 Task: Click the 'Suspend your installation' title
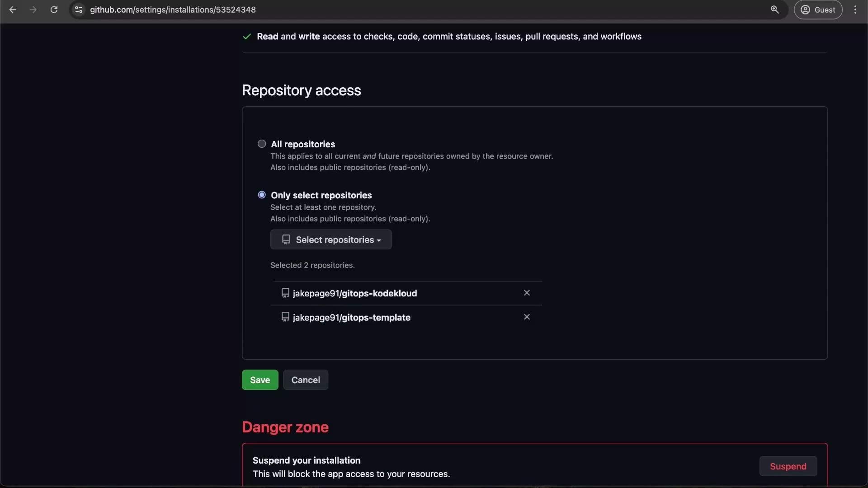(307, 460)
